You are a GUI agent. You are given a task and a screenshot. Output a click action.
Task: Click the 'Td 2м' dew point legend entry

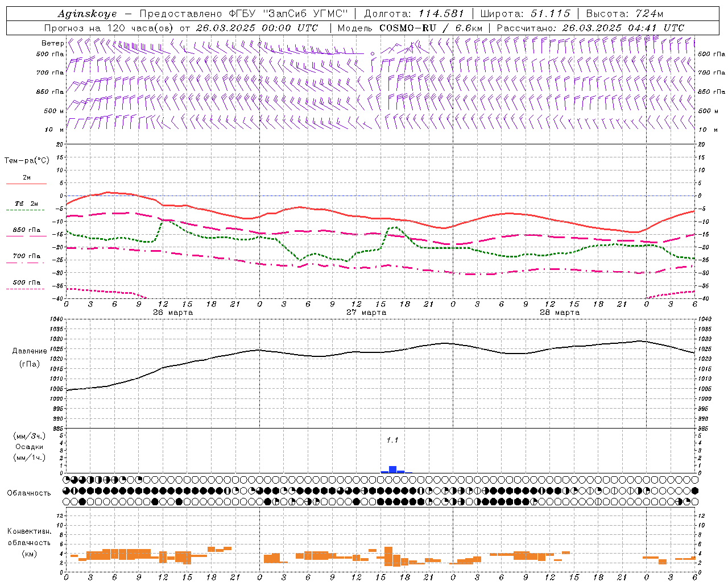click(x=26, y=203)
